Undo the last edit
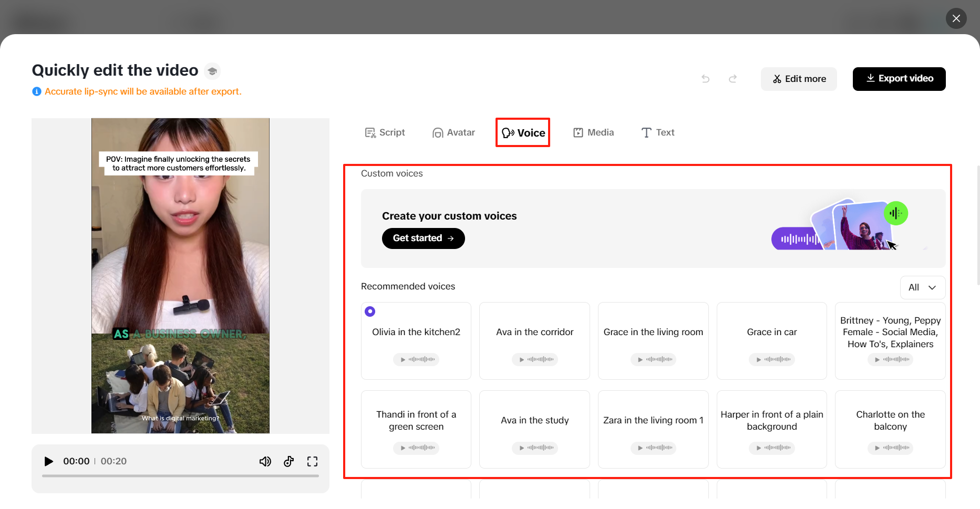The width and height of the screenshot is (980, 509). click(x=706, y=78)
